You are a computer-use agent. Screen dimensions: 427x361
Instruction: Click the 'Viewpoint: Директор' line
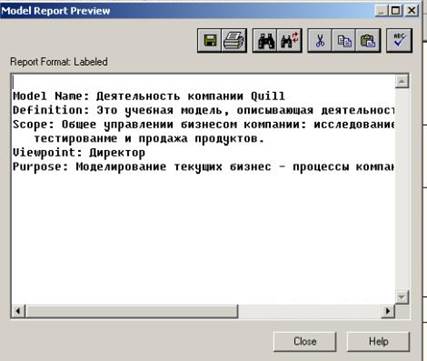pos(79,152)
